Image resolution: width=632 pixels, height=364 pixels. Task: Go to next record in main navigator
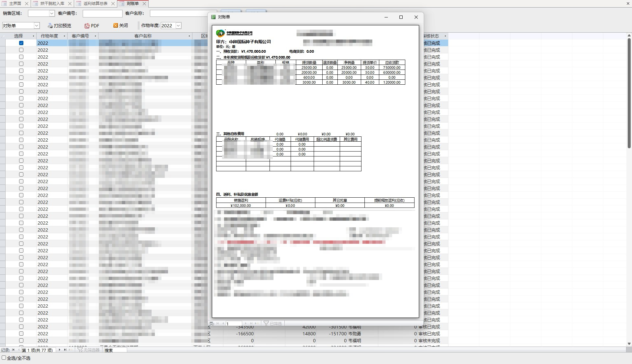(59, 350)
